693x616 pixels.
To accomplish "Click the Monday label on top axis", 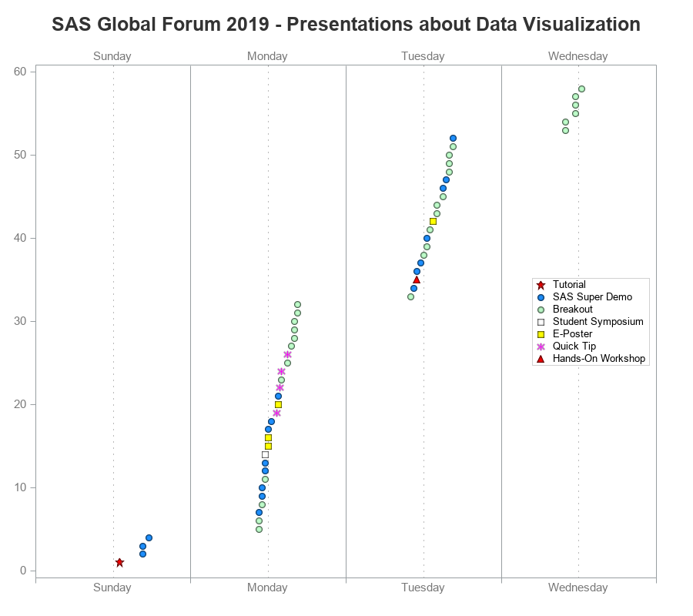I will 267,56.
